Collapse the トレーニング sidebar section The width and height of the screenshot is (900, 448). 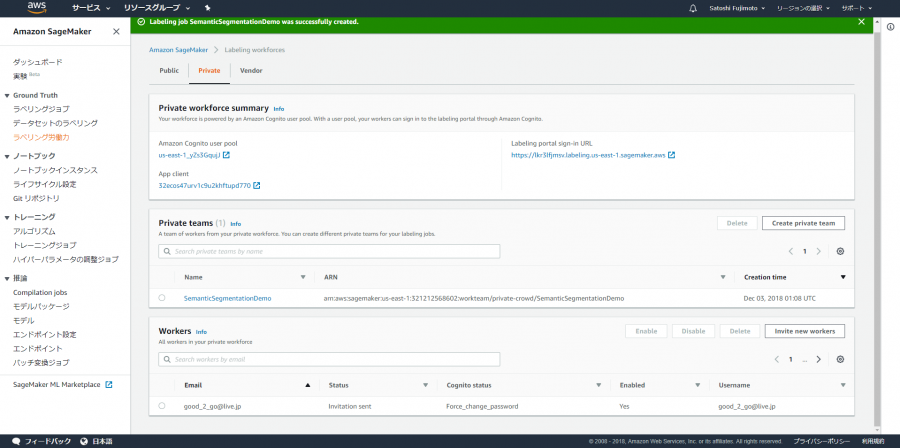(7, 217)
